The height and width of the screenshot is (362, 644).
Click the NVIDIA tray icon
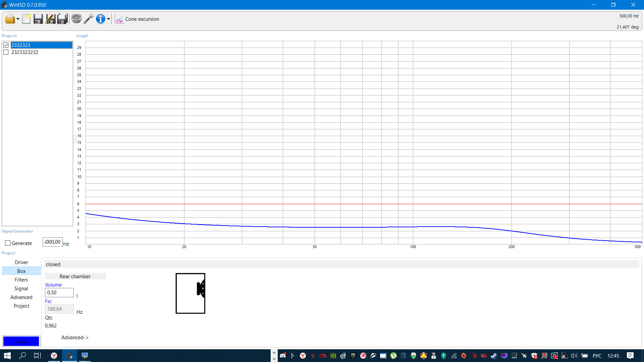(x=333, y=356)
